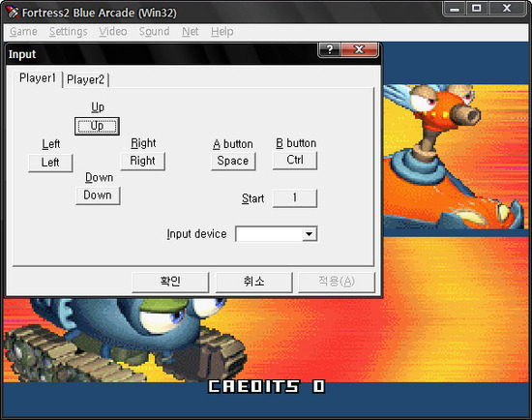Confirm with the 확인 button
Screen dimensions: 532x420
pos(170,282)
